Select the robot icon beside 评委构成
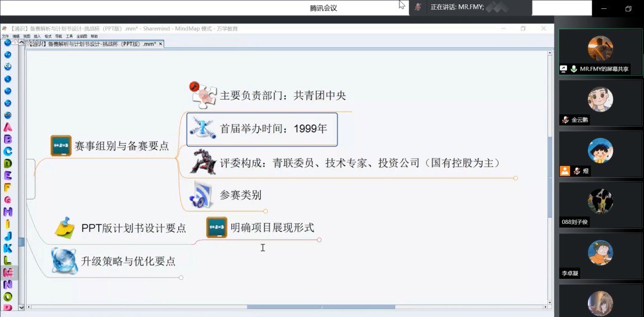644x317 pixels. pyautogui.click(x=202, y=162)
